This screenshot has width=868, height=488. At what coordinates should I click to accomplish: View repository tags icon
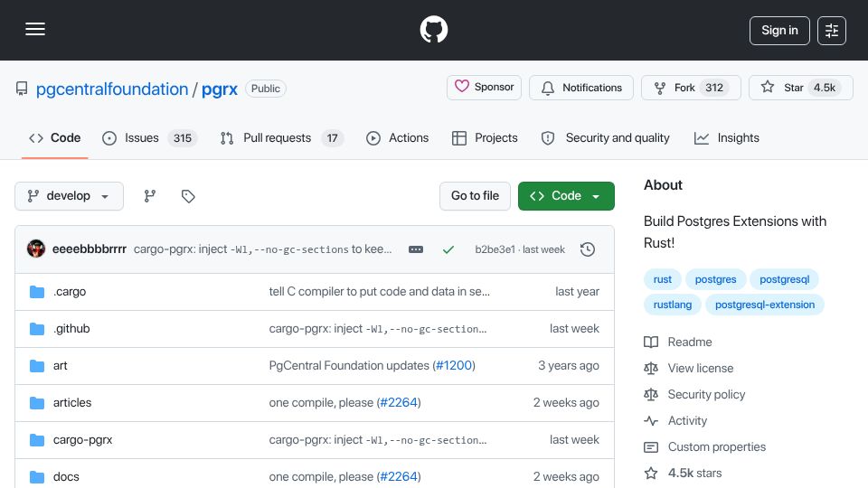188,196
